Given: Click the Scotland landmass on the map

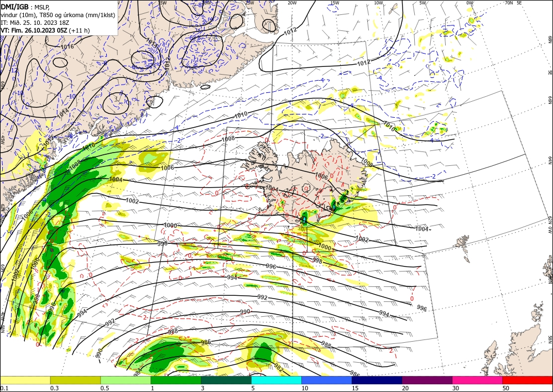Looking at the screenshot, I should coord(519,349).
